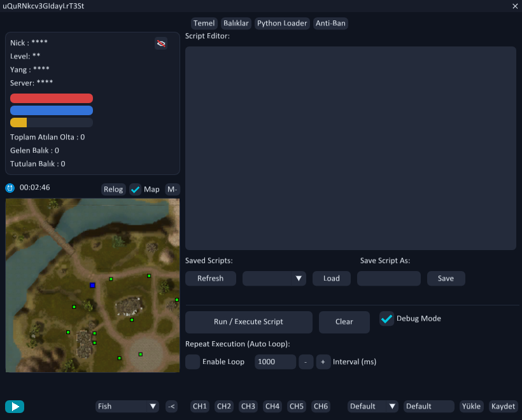This screenshot has width=522, height=420.
Task: Click the yellow experience bar
Action: coord(52,122)
